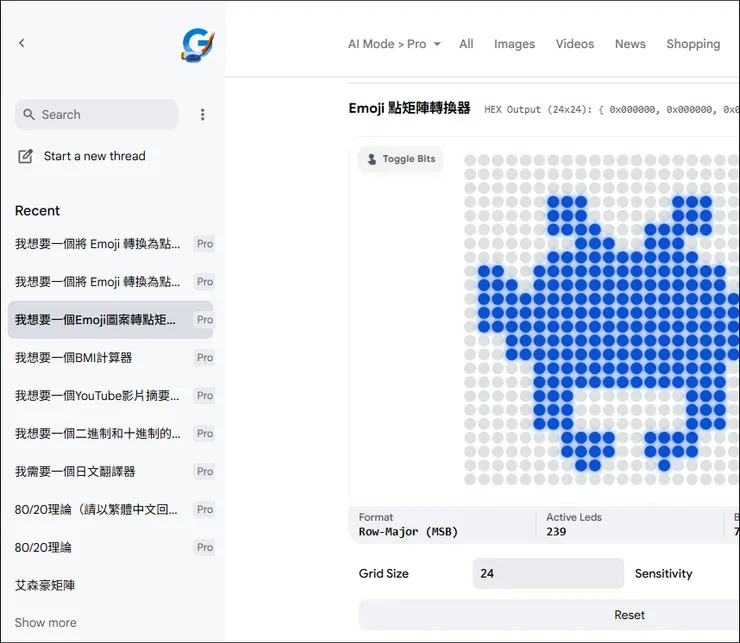Open the 我想要一個二進制和十進制的 thread

(x=111, y=433)
